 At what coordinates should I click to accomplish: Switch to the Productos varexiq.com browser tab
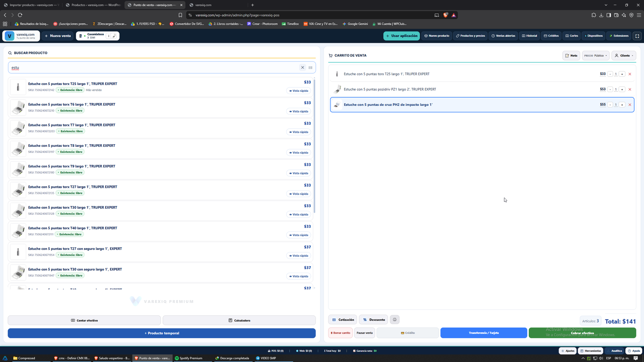click(93, 5)
